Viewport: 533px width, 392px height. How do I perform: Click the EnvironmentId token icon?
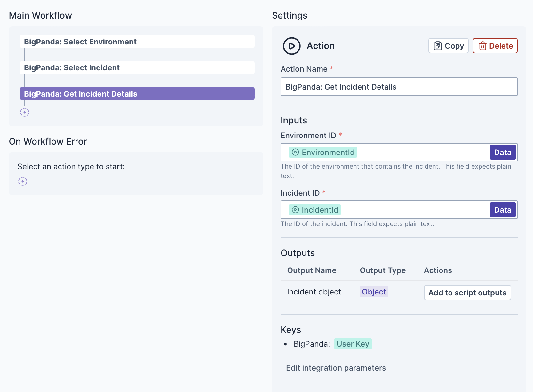pyautogui.click(x=296, y=152)
